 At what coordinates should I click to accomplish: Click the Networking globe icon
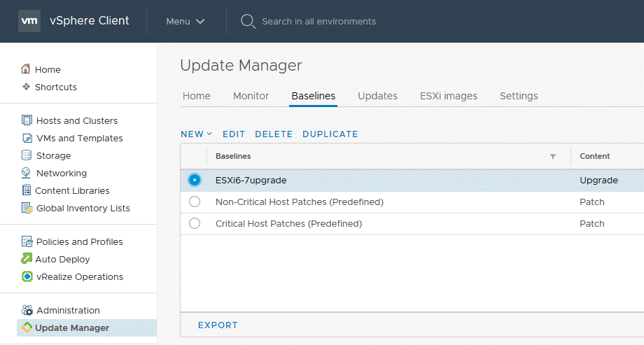tap(27, 173)
